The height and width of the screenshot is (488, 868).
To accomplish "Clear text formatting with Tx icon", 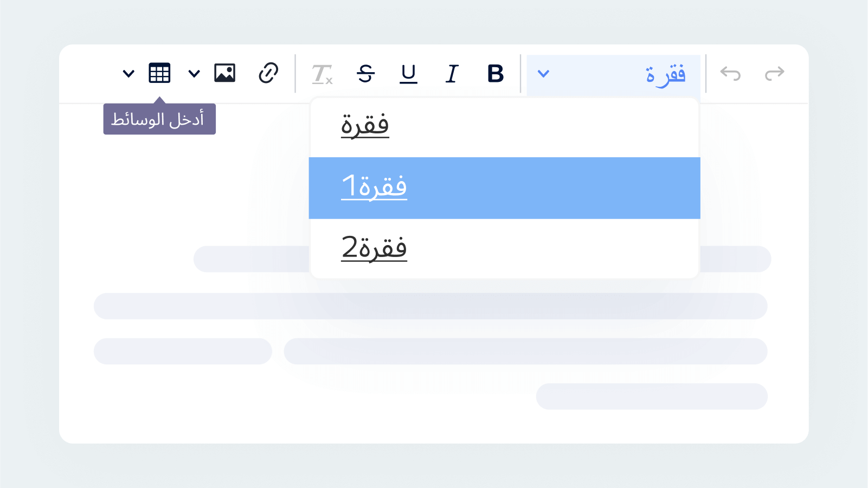I will click(322, 74).
